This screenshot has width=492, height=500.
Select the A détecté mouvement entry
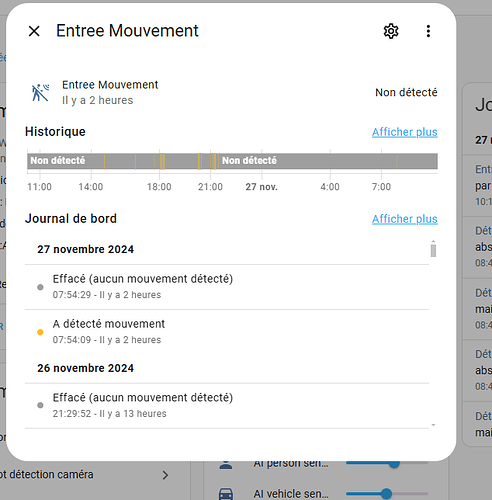point(227,332)
